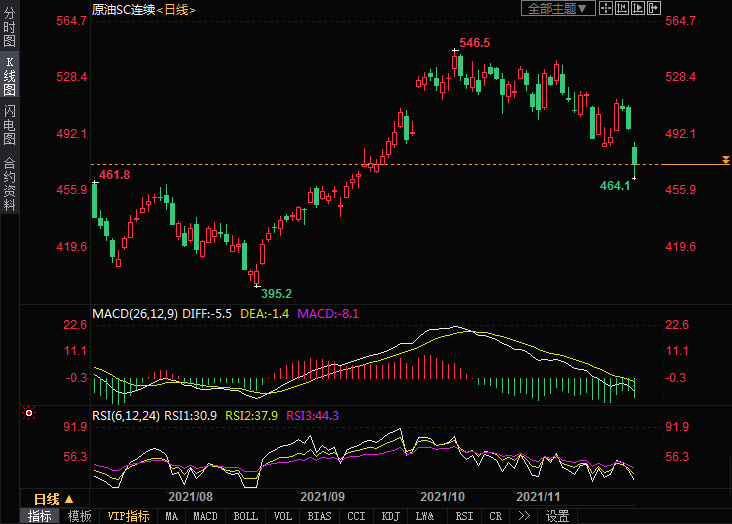Toggle the MACD indicator button
The height and width of the screenshot is (524, 732).
[x=205, y=516]
